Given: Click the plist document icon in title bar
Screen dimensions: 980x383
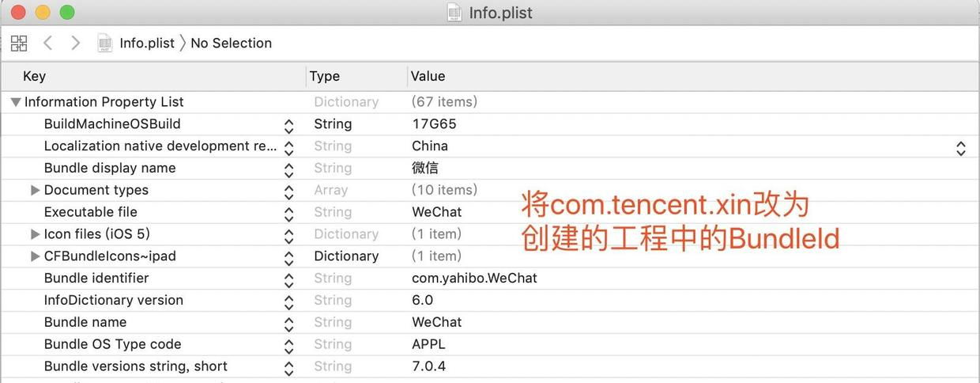Looking at the screenshot, I should click(x=454, y=13).
